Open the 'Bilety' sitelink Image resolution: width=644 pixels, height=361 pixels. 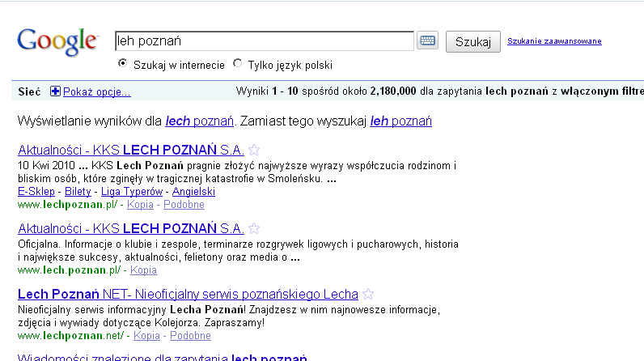coord(78,191)
